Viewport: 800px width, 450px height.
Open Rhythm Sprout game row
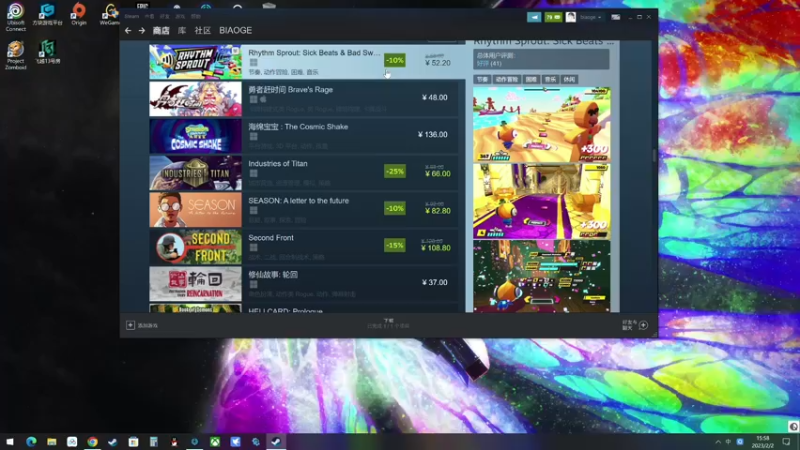tap(307, 61)
